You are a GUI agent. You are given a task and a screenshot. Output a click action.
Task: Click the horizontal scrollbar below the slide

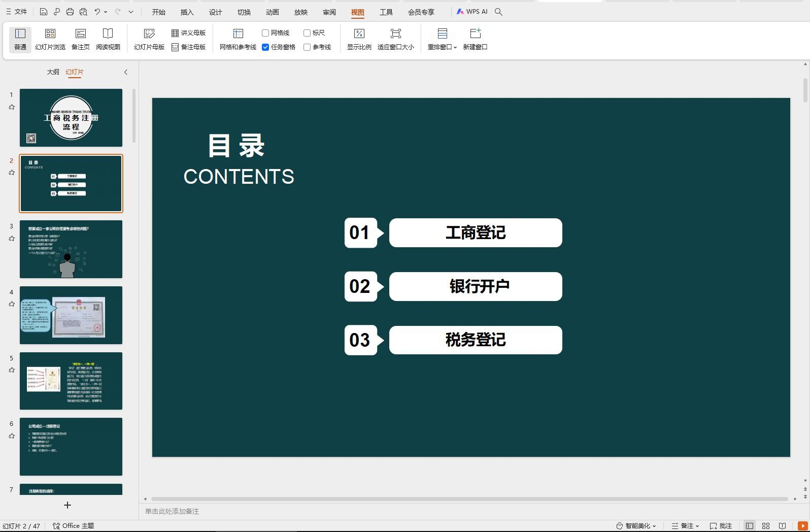click(x=469, y=499)
